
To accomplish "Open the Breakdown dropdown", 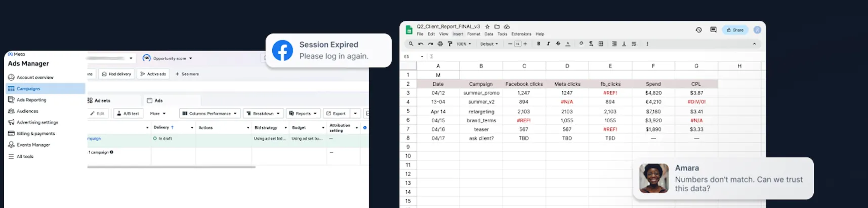I will click(263, 114).
